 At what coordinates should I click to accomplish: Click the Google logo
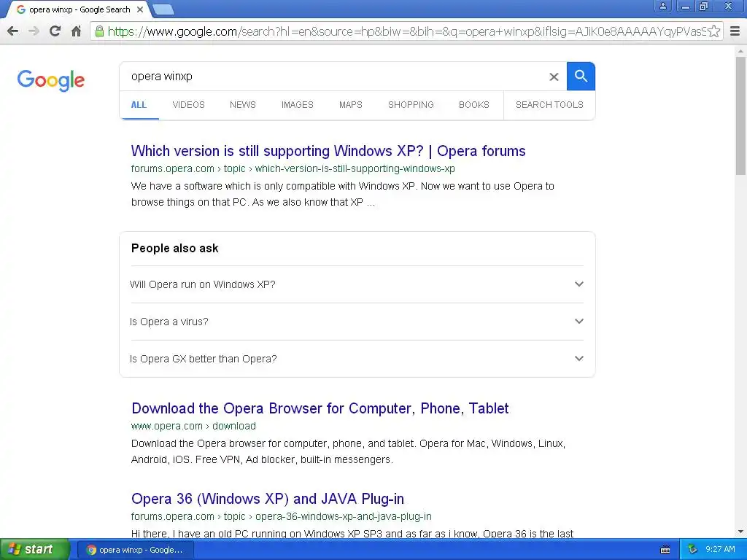(x=51, y=80)
